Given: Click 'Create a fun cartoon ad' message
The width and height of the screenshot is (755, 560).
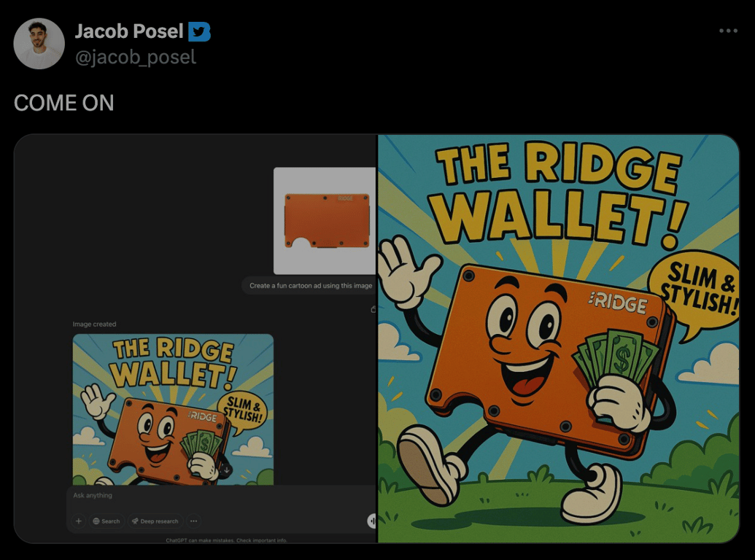Looking at the screenshot, I should [x=311, y=286].
